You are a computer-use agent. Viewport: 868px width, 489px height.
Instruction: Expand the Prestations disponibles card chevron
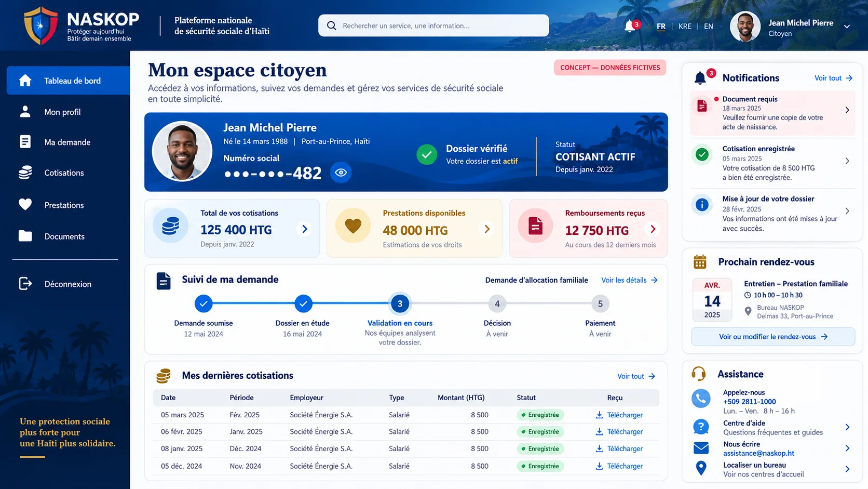pyautogui.click(x=487, y=229)
